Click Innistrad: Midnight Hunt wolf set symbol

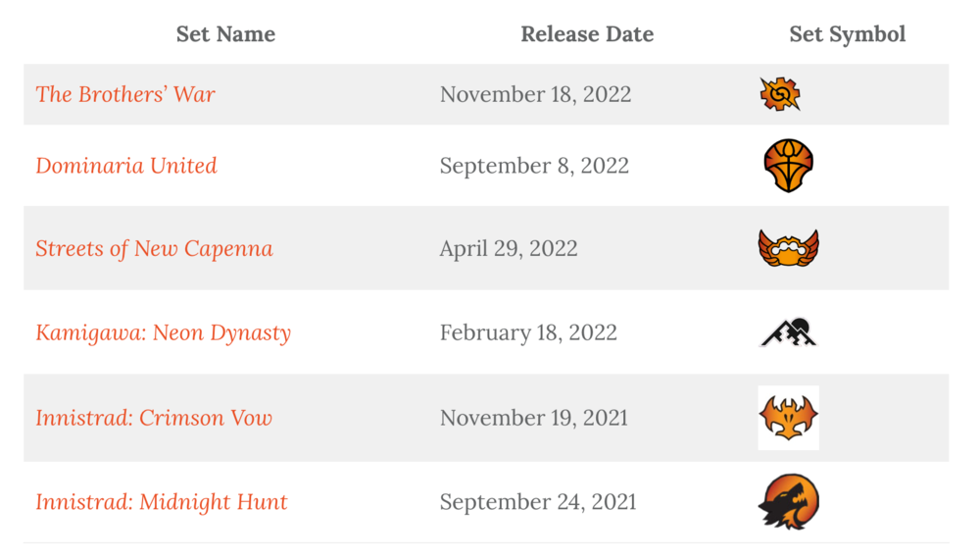789,502
